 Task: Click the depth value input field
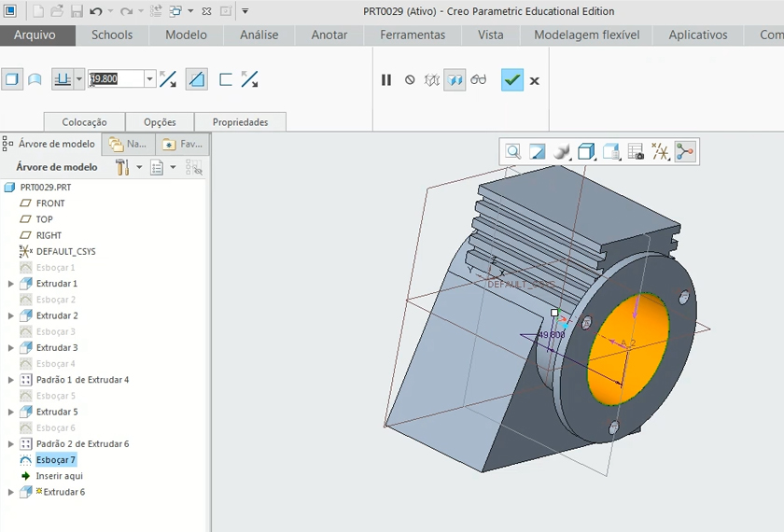pos(116,79)
